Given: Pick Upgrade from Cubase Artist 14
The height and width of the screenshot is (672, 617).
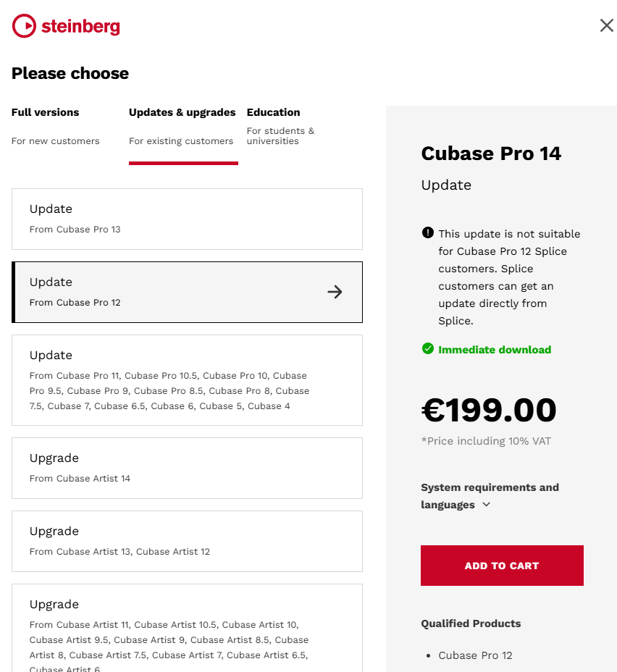Looking at the screenshot, I should click(187, 468).
